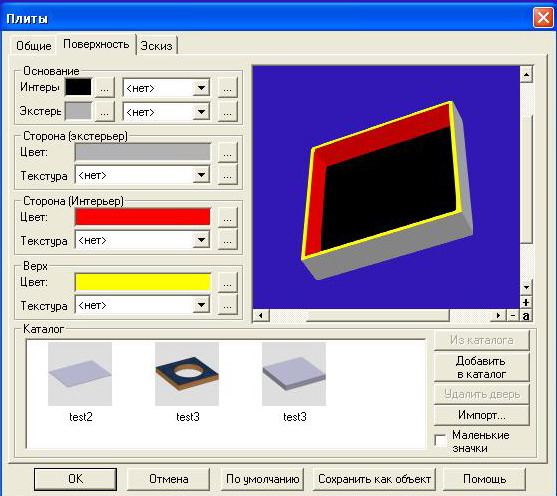Click the plus zoom-in button by preview

[526, 302]
